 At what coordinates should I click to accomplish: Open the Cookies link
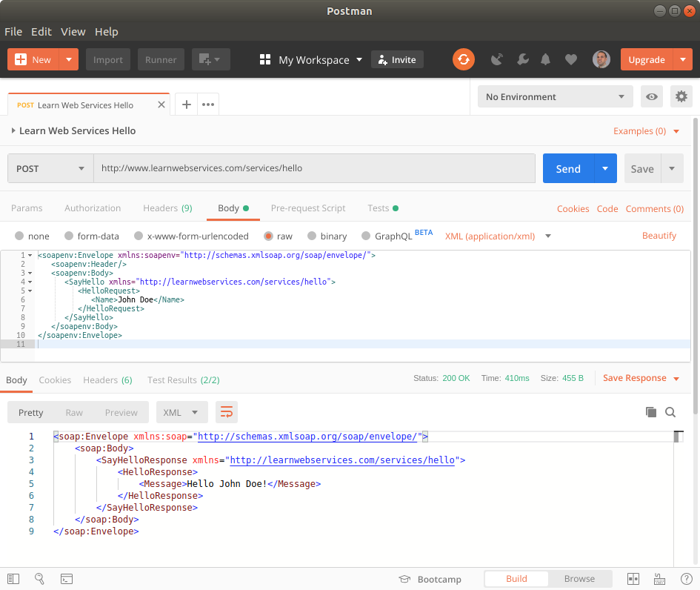(573, 208)
